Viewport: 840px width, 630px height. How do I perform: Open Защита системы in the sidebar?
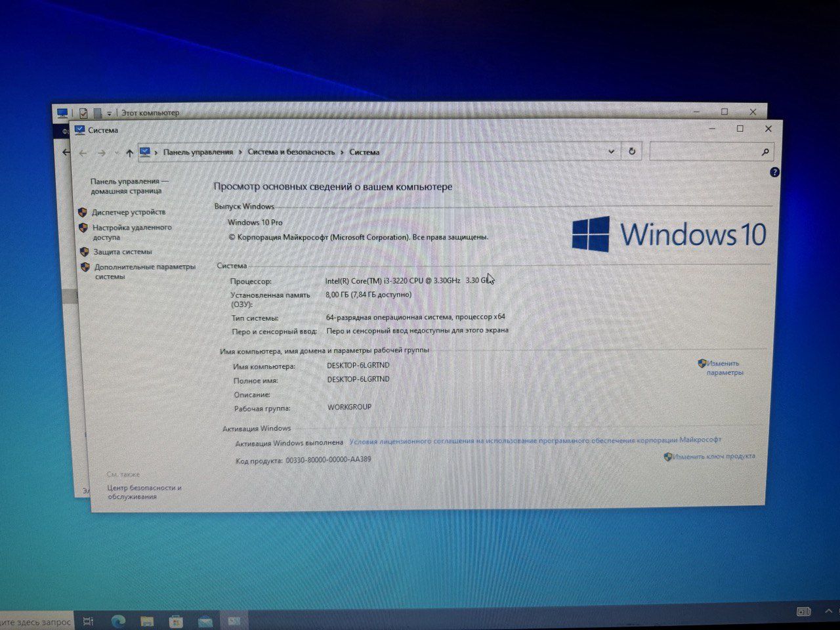[123, 252]
